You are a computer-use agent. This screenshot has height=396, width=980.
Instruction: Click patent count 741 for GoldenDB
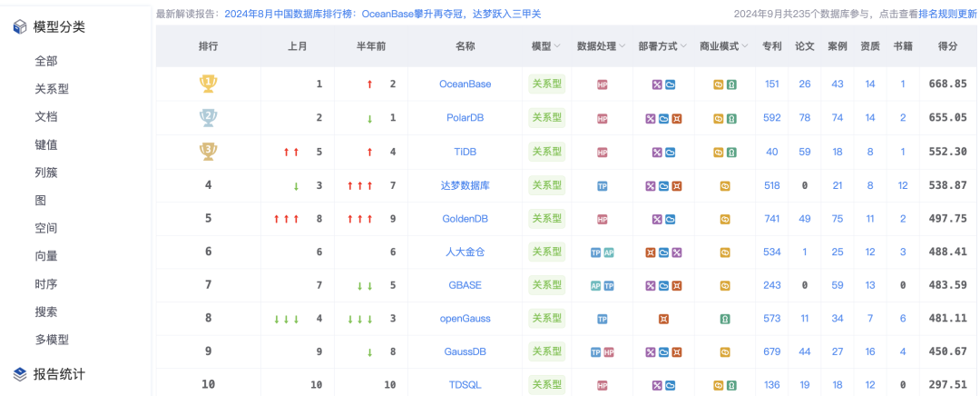coord(772,219)
